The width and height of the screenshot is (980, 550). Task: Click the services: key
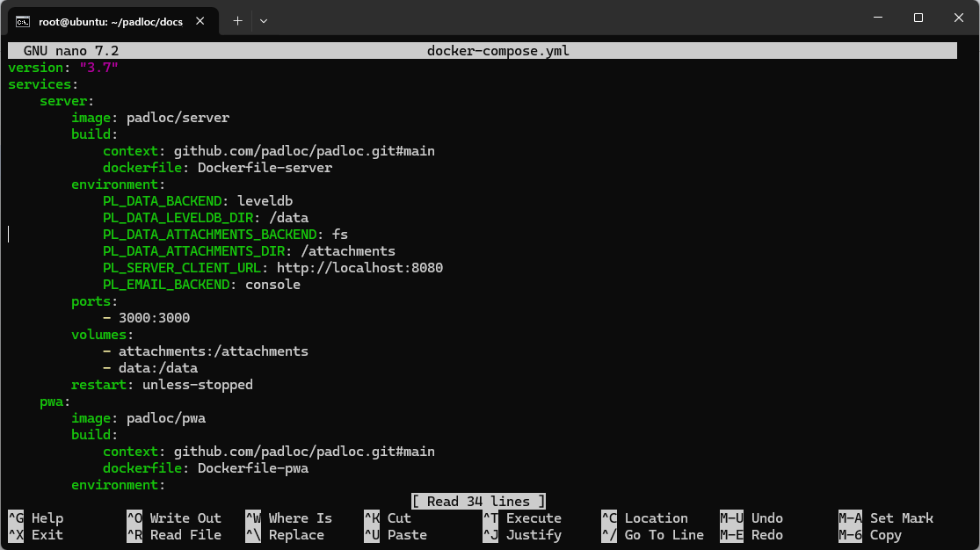[x=43, y=84]
